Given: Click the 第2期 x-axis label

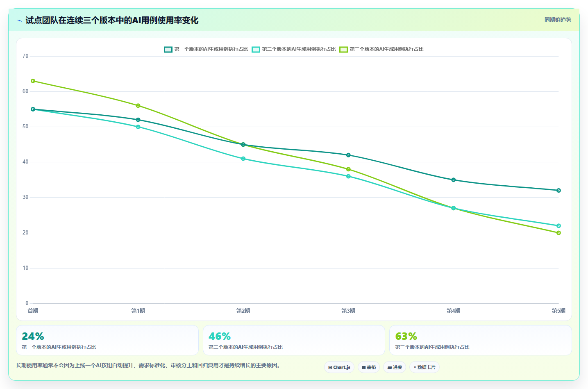Looking at the screenshot, I should [x=243, y=311].
